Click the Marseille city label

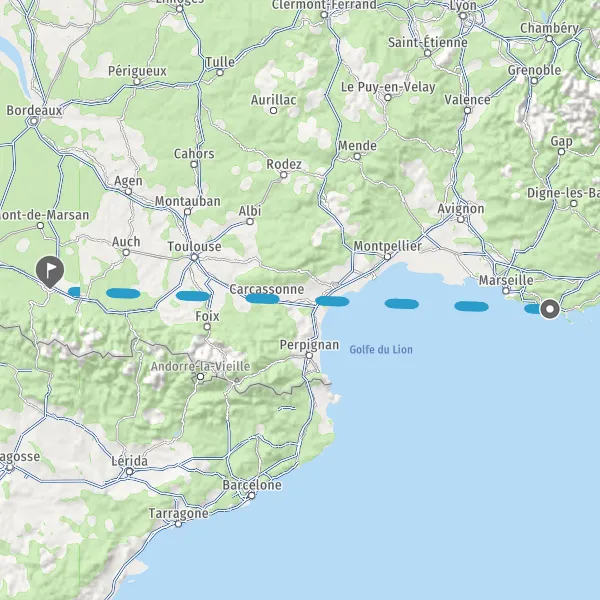[506, 280]
